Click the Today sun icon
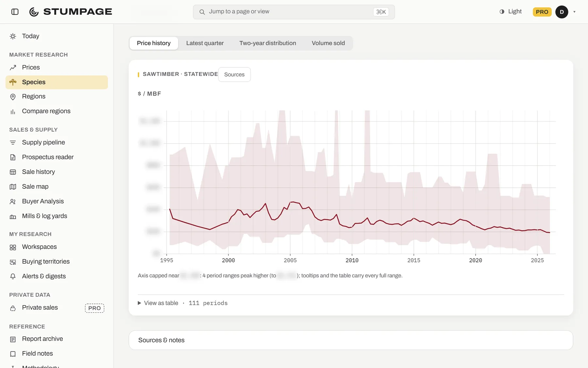The image size is (588, 368). pos(13,36)
